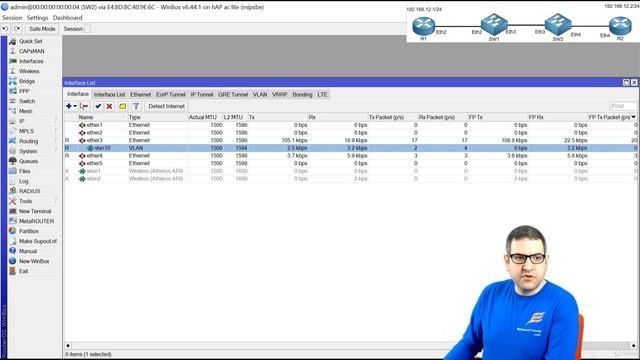This screenshot has height=360, width=640.
Task: Click the Remove interface icon
Action: click(84, 106)
